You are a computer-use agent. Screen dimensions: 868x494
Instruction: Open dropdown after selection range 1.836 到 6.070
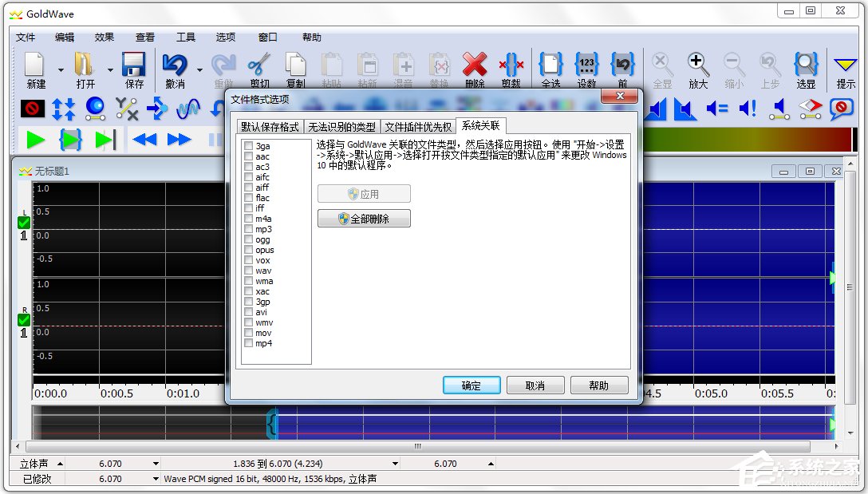[395, 464]
